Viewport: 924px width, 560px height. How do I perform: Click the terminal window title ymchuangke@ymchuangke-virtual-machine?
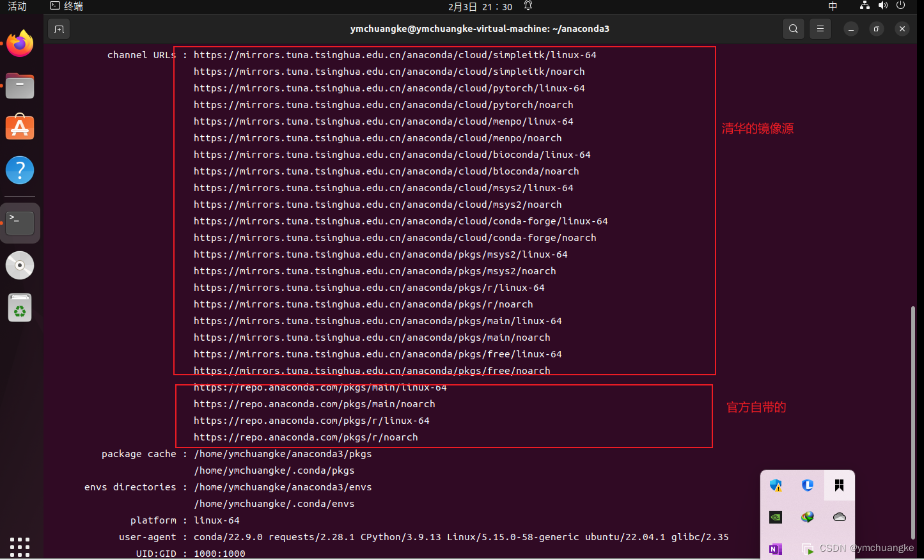pyautogui.click(x=480, y=29)
